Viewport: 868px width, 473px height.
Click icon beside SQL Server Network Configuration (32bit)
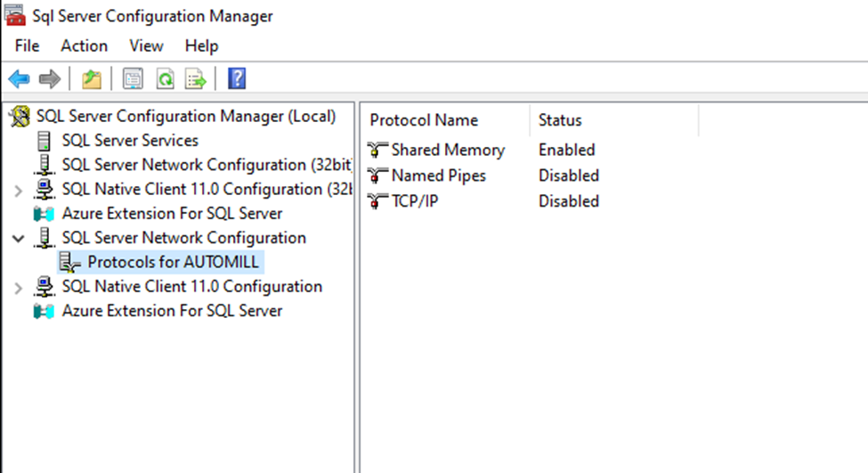tap(45, 165)
